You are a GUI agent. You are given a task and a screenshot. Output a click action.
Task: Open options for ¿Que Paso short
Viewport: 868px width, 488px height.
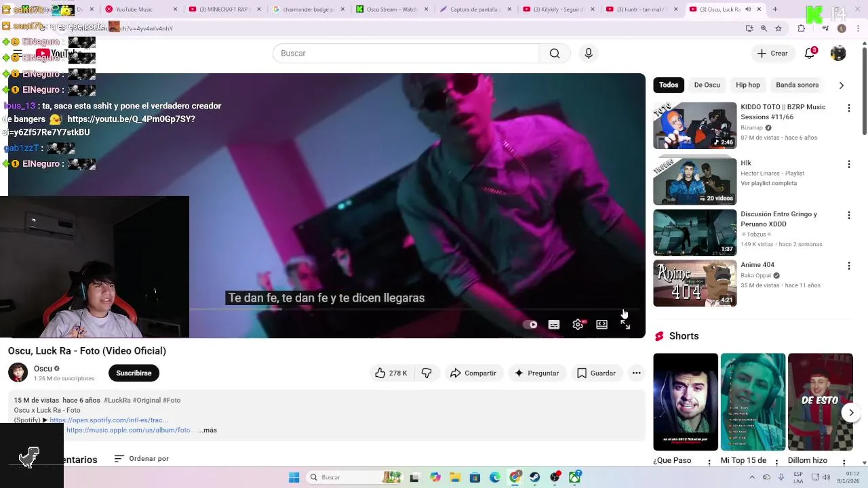point(709,463)
